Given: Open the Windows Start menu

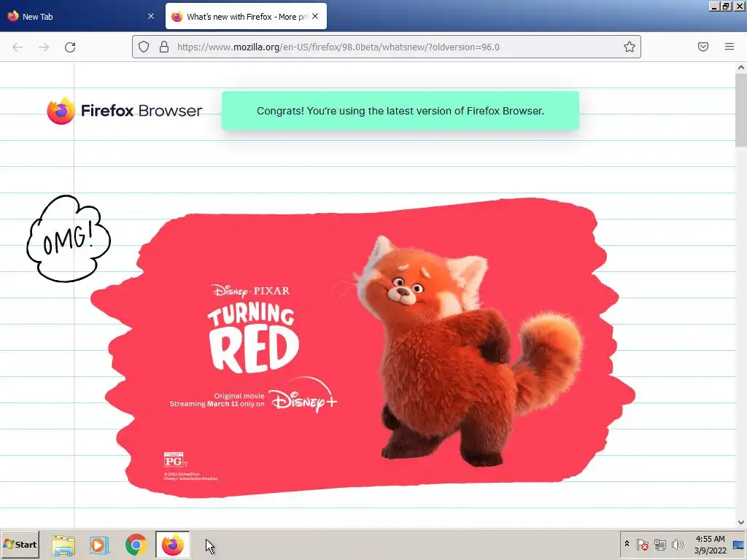Looking at the screenshot, I should 20,545.
